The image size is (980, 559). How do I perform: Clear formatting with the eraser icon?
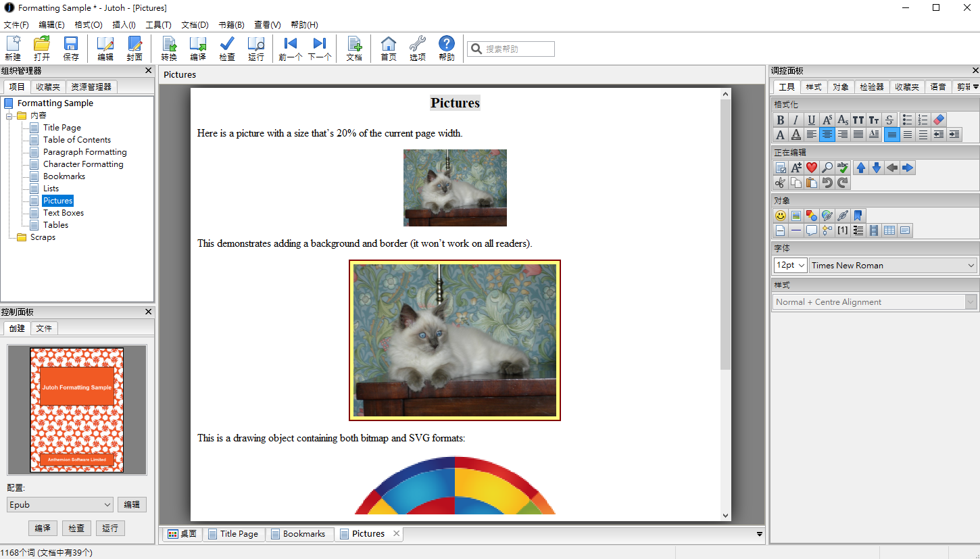coord(939,120)
